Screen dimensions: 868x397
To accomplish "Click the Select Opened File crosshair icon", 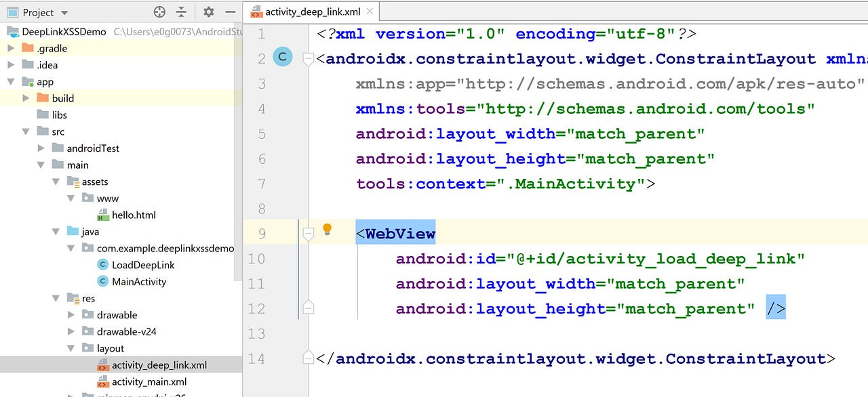I will point(159,12).
